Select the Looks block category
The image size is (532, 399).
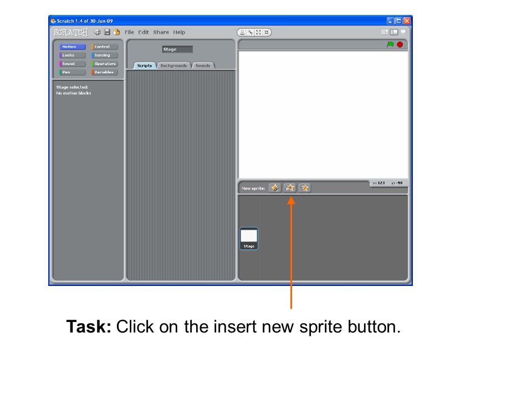(x=73, y=55)
